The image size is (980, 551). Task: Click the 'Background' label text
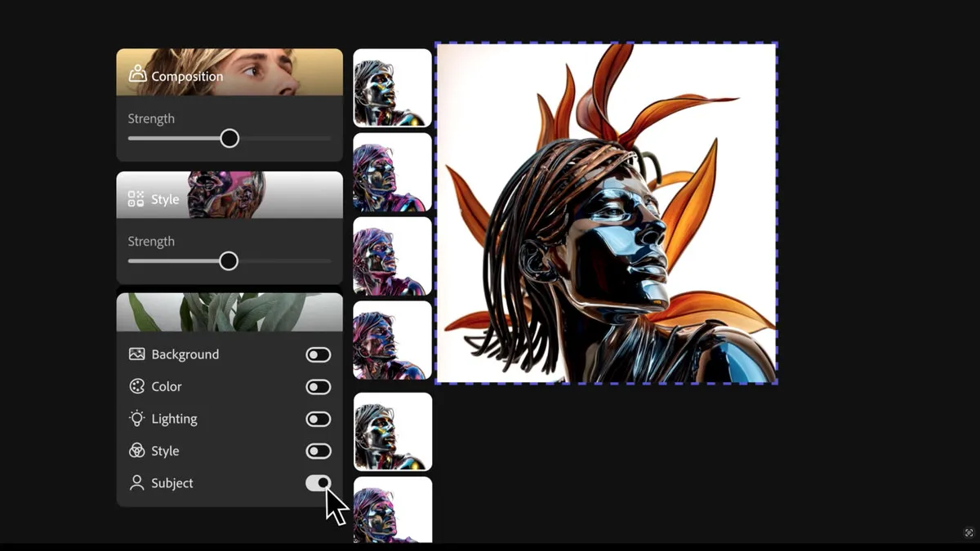(185, 354)
